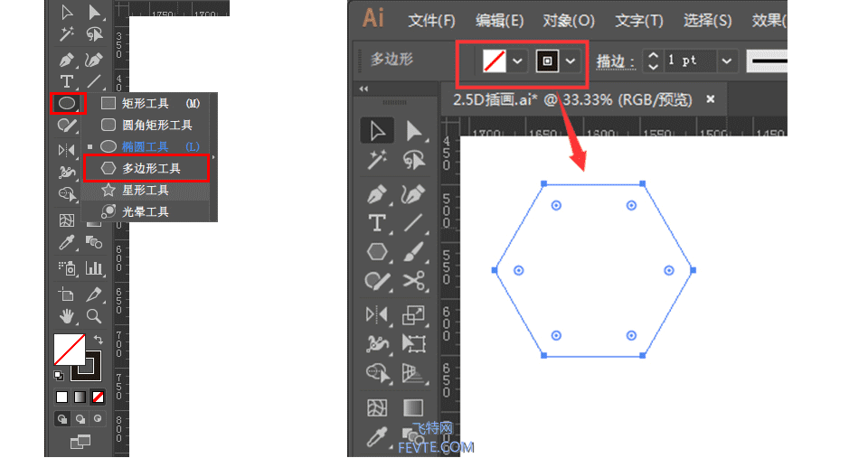Viewport: 868px width, 458px height.
Task: Enable Draw Behind mode
Action: coord(80,419)
